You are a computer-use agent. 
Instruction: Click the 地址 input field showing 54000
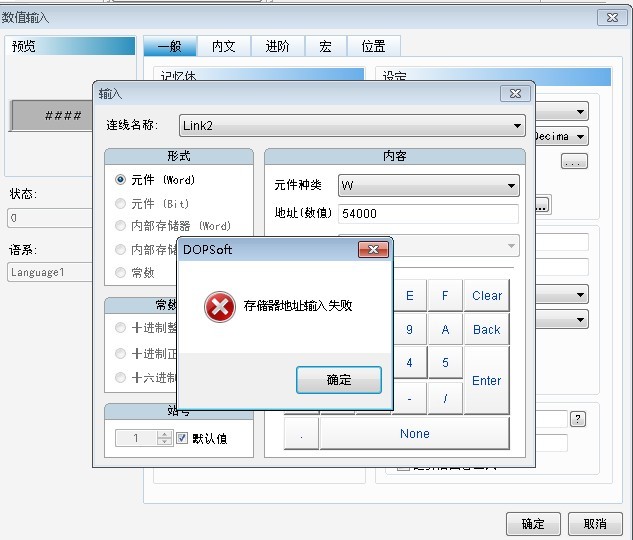pyautogui.click(x=428, y=214)
